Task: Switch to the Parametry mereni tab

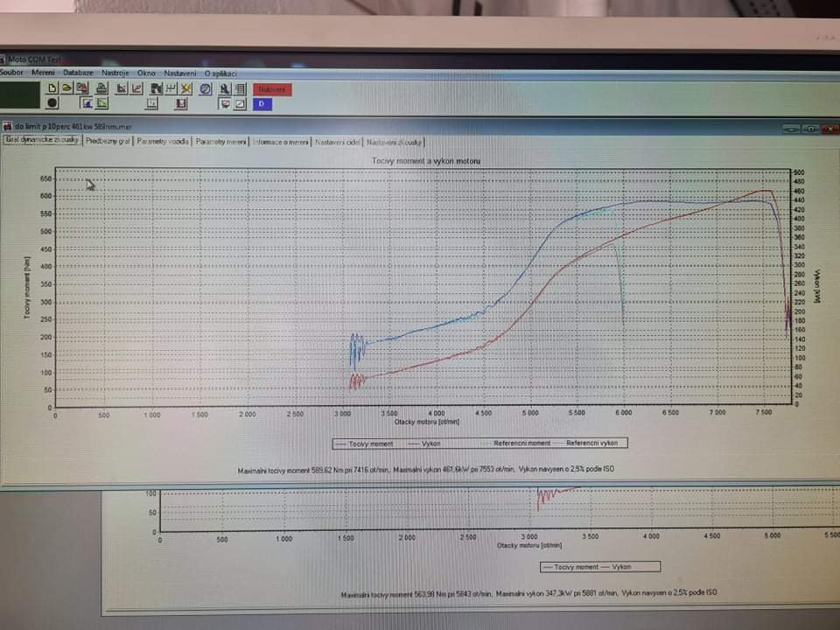Action: 220,141
